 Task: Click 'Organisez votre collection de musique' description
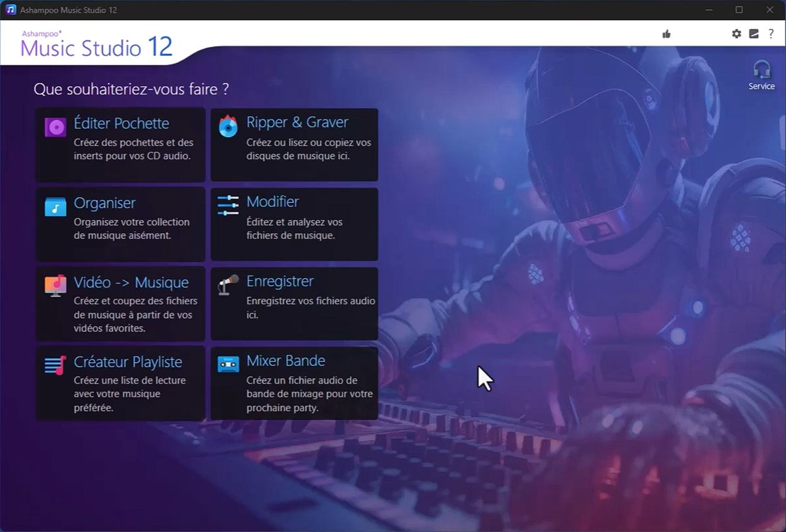click(131, 229)
